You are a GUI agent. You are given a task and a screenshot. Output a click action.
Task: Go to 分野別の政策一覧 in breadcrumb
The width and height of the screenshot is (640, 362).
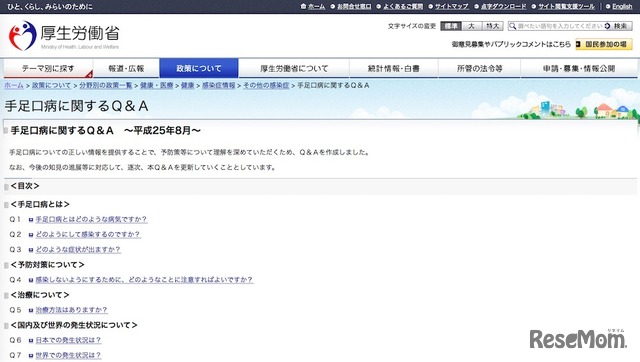click(x=106, y=85)
